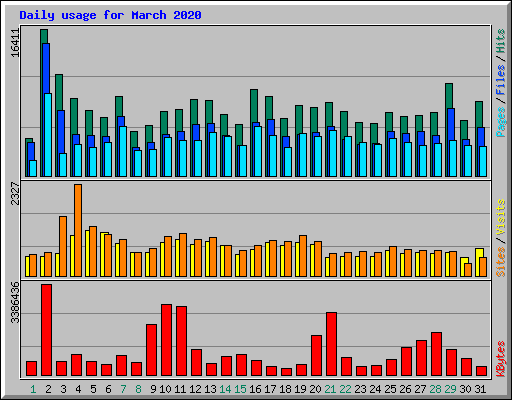Image resolution: width=512 pixels, height=400 pixels.
Task: Click day 28 on the x-axis
Action: point(435,389)
